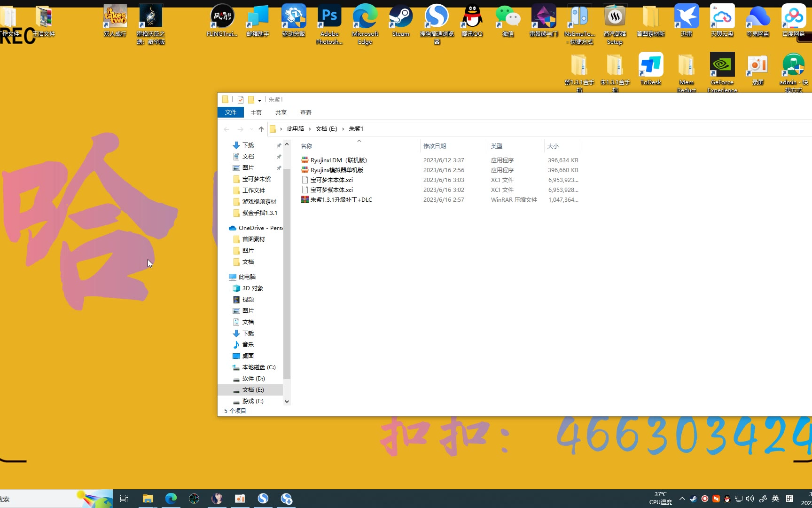Viewport: 812px width, 508px height.
Task: Open the volume control in system tray
Action: point(750,499)
